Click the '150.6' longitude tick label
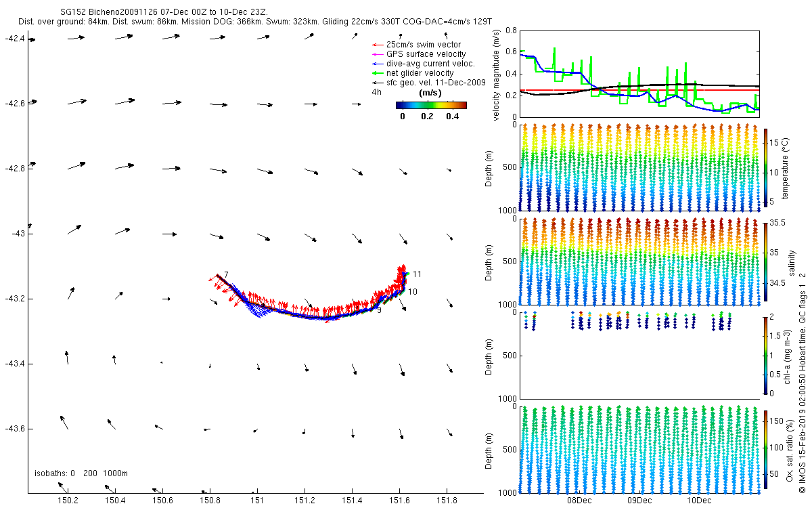This screenshot has height=508, width=812. pyautogui.click(x=162, y=500)
